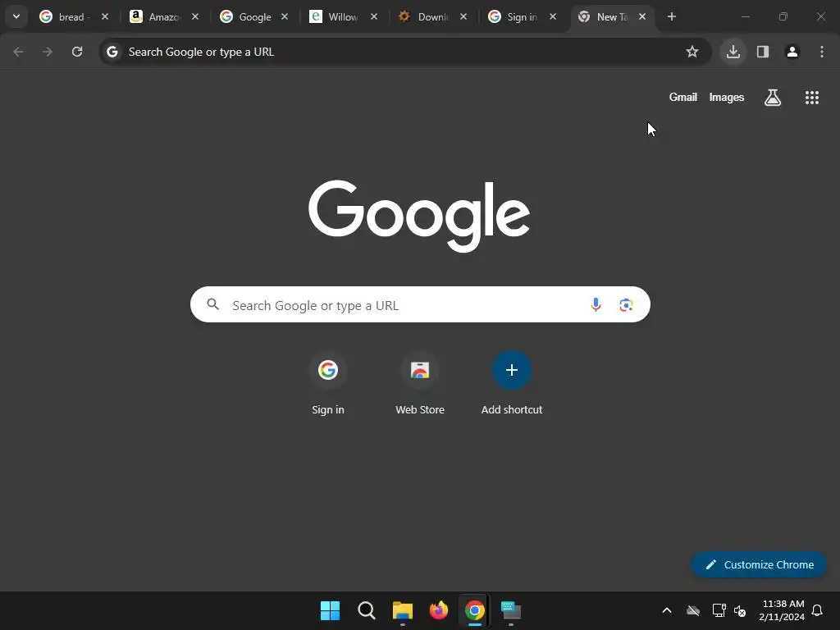Image resolution: width=840 pixels, height=630 pixels.
Task: Close the New Tab tab
Action: tap(642, 16)
